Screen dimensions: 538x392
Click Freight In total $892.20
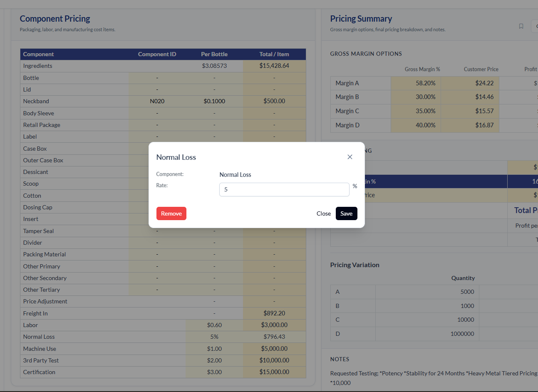[x=274, y=313]
